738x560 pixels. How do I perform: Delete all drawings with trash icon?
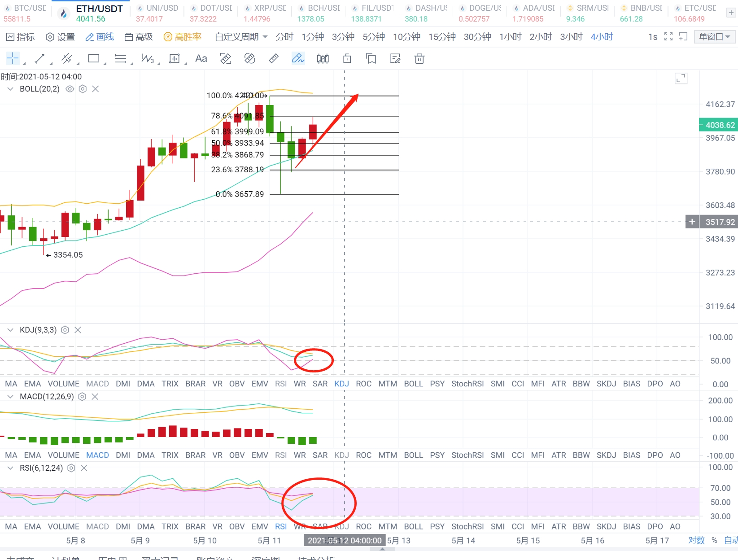(419, 58)
